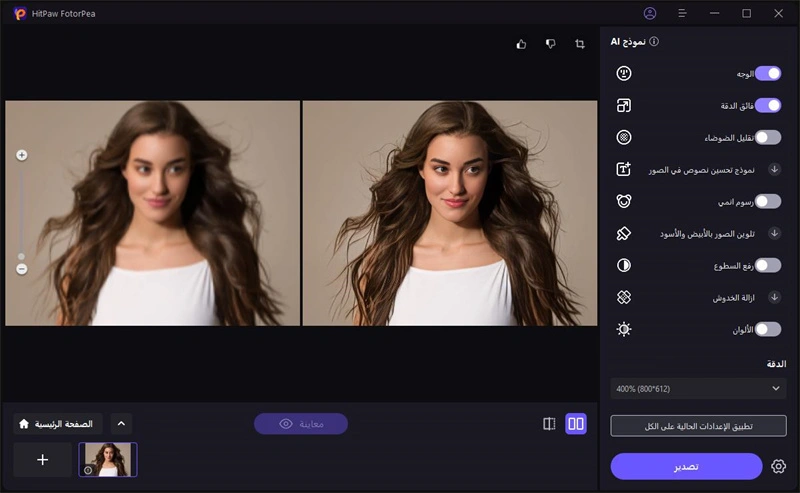Expand the chevron beside الصفحة الرئيسية

120,424
